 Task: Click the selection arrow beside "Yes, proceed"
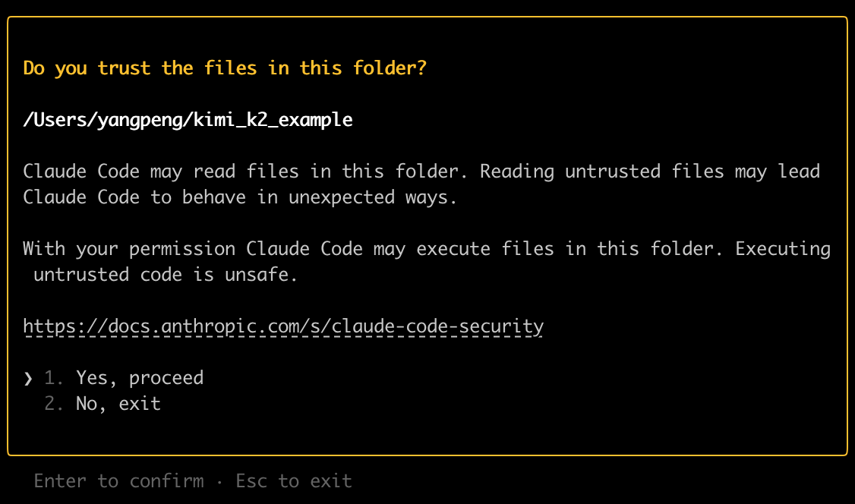pos(28,378)
